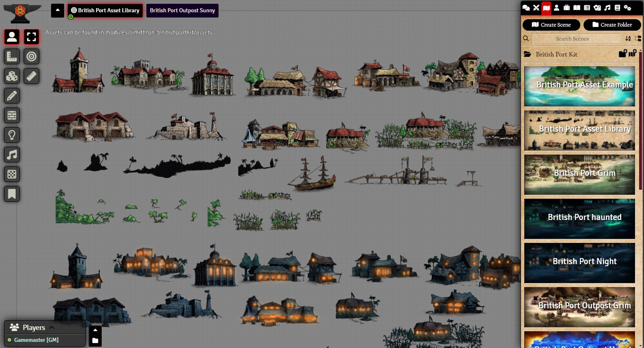Open the British Port Night scene thumbnail

tap(579, 263)
